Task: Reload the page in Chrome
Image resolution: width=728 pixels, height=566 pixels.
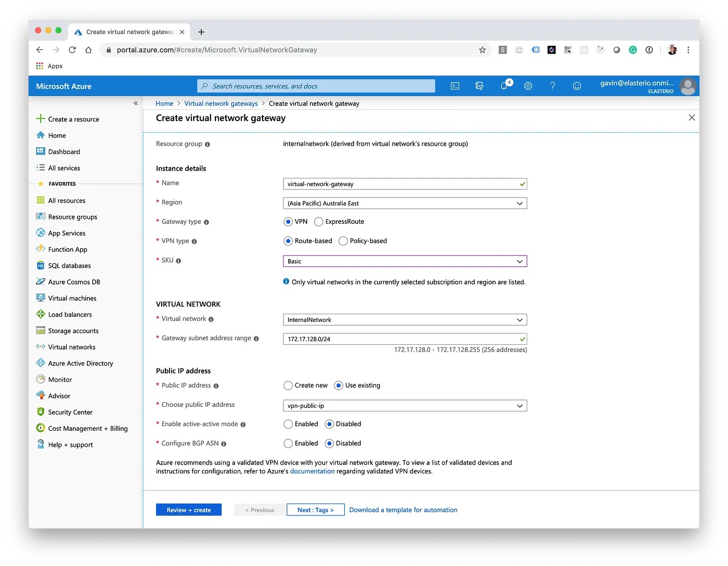Action: coord(72,50)
